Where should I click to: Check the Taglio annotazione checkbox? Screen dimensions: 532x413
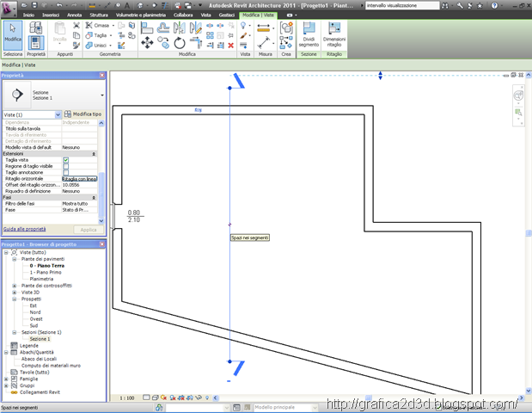point(66,172)
